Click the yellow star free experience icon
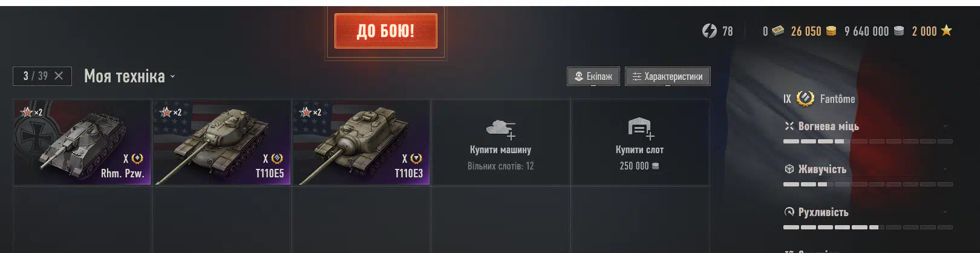Screen dimensions: 980x253 pyautogui.click(x=947, y=30)
